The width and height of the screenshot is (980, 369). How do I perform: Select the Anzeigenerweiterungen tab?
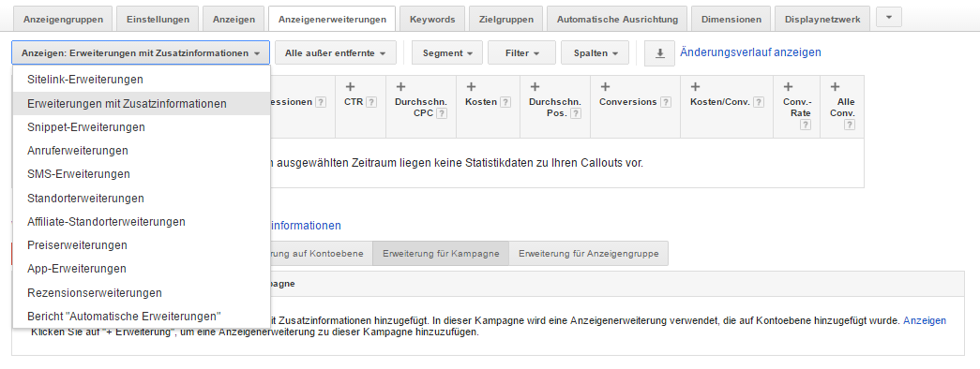tap(332, 19)
